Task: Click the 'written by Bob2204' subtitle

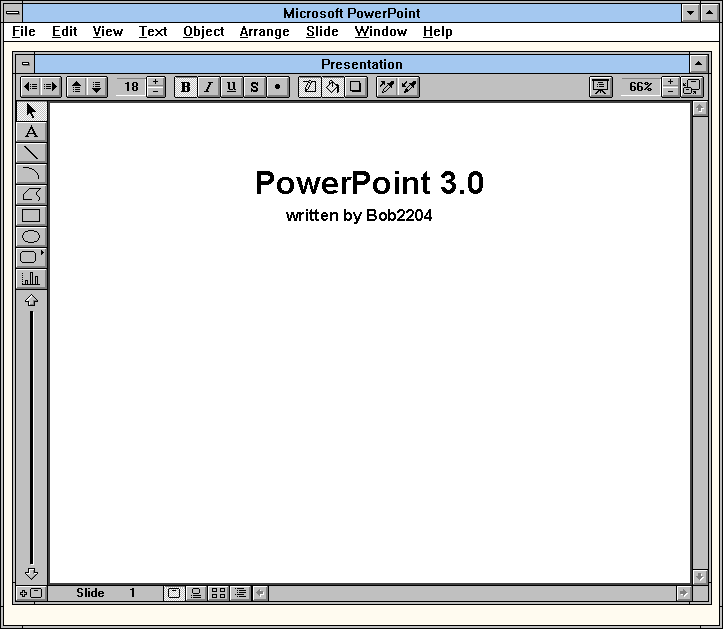Action: click(x=359, y=215)
